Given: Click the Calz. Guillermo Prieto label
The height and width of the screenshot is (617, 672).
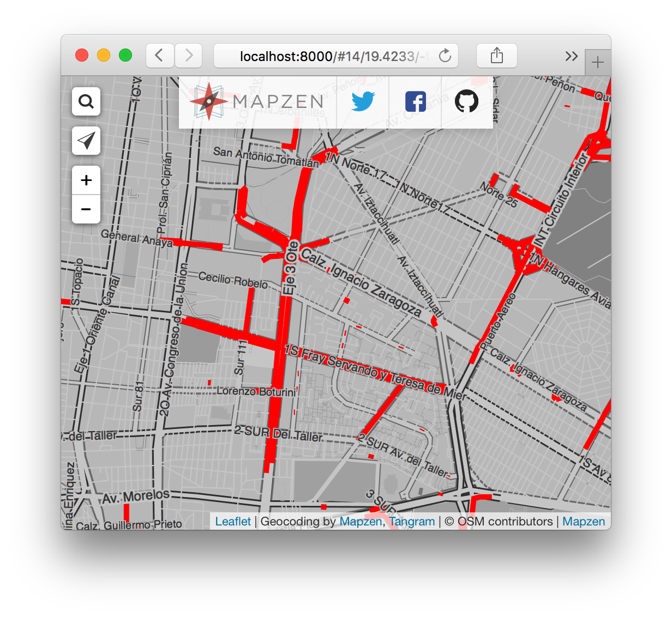Looking at the screenshot, I should 129,525.
